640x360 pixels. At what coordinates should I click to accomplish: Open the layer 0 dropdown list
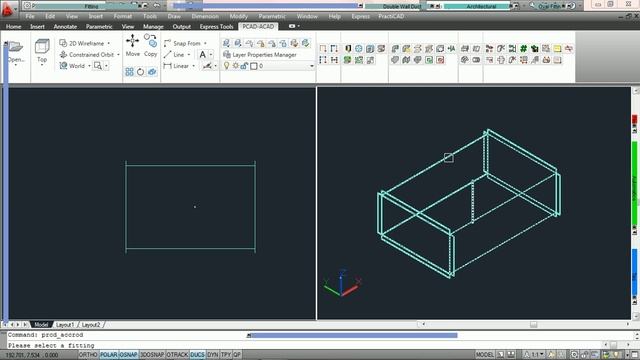(x=312, y=66)
